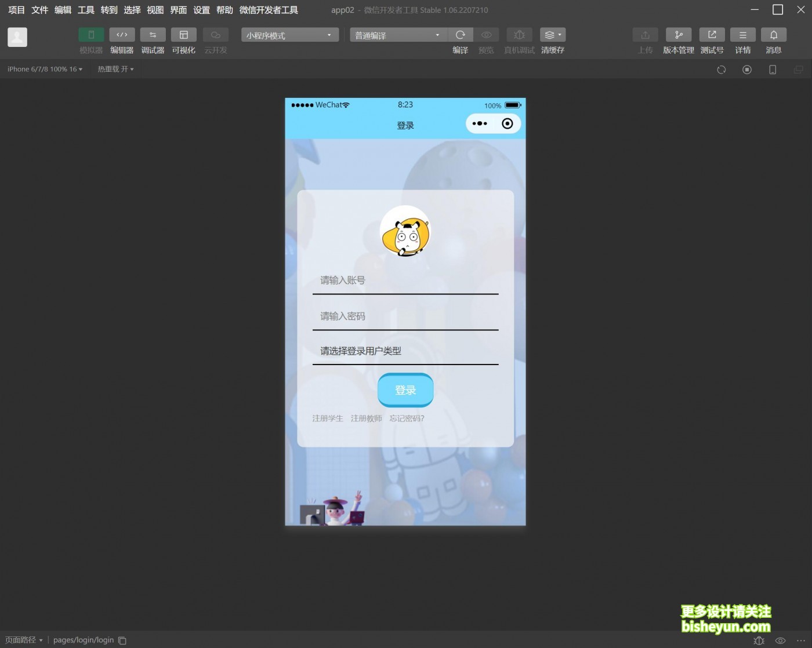Focus the 请输入密码 password field
Image resolution: width=812 pixels, height=648 pixels.
click(405, 316)
